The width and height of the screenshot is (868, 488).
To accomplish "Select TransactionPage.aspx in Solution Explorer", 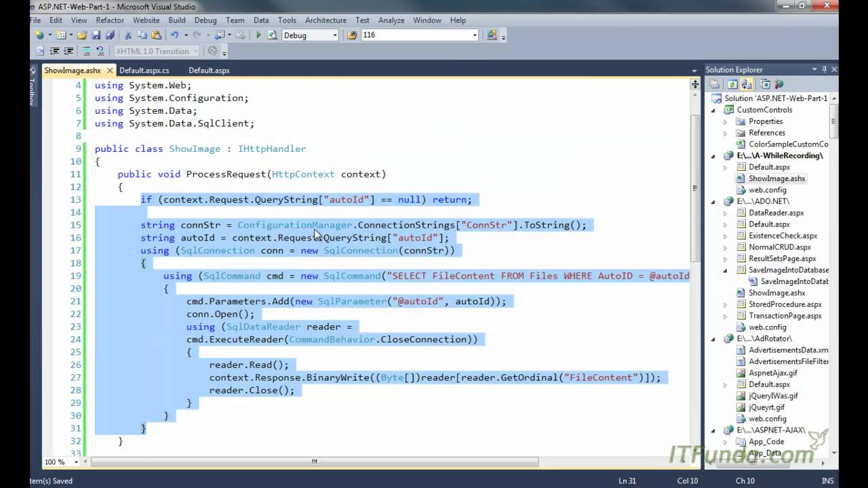I will click(x=785, y=316).
